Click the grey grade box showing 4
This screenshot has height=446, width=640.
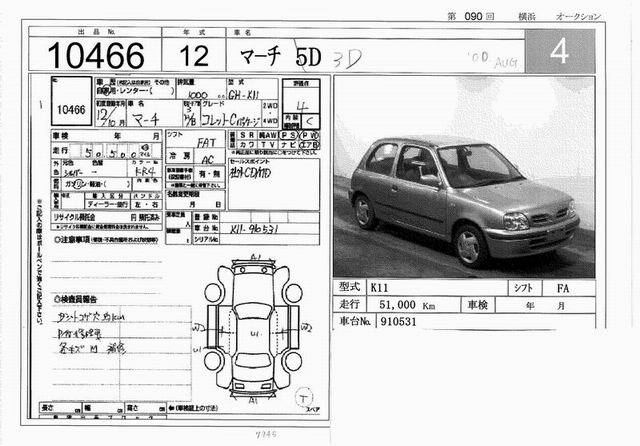click(x=560, y=51)
